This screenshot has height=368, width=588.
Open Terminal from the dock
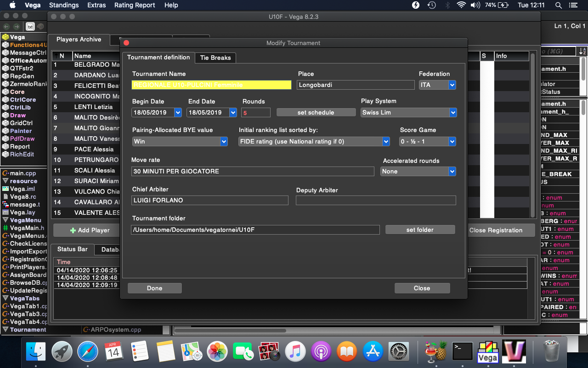tap(462, 352)
